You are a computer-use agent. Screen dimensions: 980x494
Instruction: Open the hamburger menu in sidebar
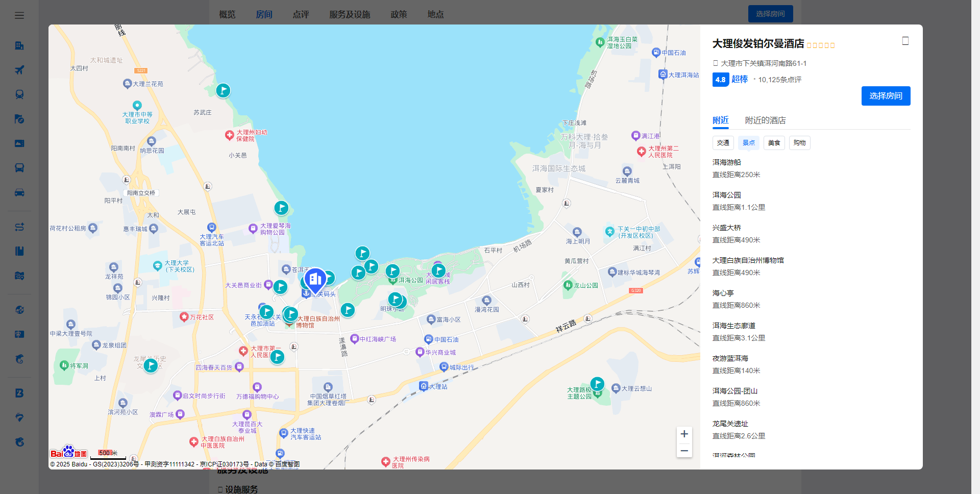(19, 15)
